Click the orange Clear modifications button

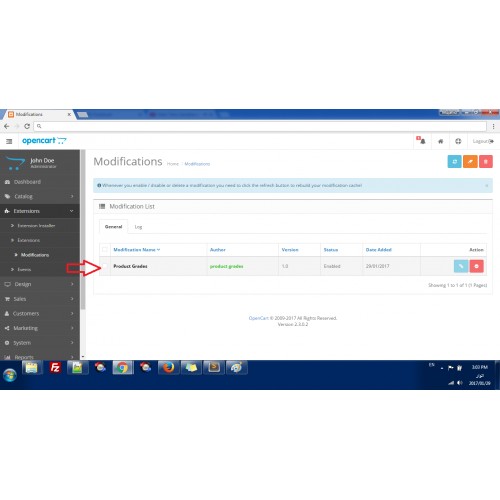coord(470,162)
